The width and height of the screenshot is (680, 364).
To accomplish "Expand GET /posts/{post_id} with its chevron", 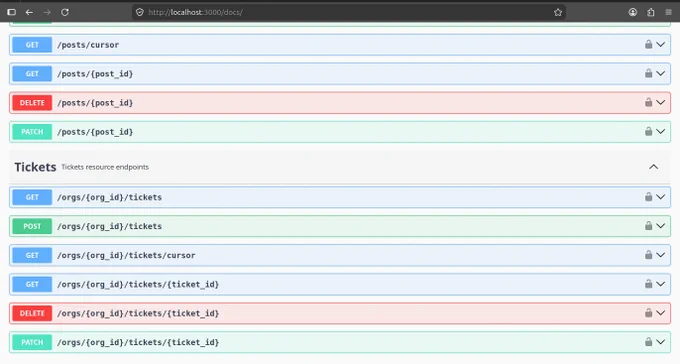I will [x=660, y=73].
